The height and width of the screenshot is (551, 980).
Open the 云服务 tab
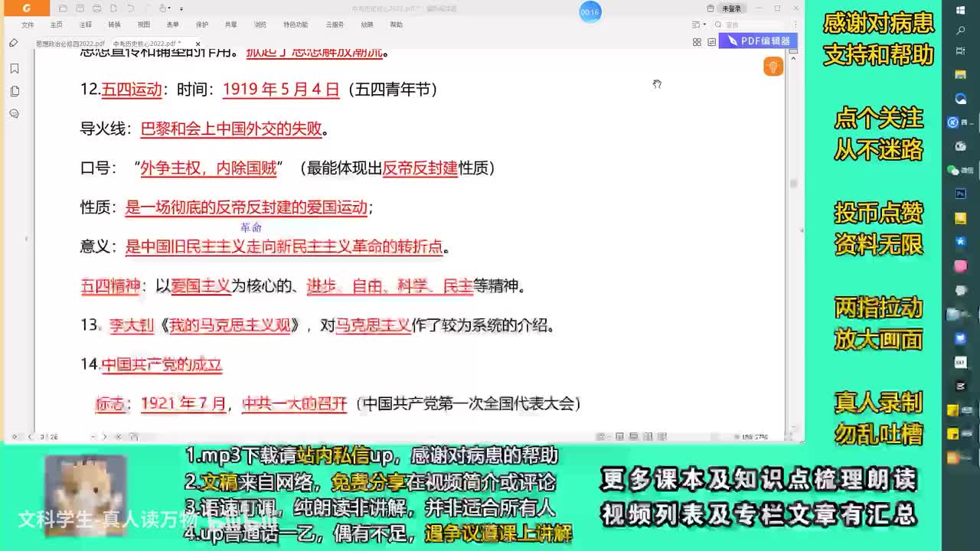pos(335,24)
